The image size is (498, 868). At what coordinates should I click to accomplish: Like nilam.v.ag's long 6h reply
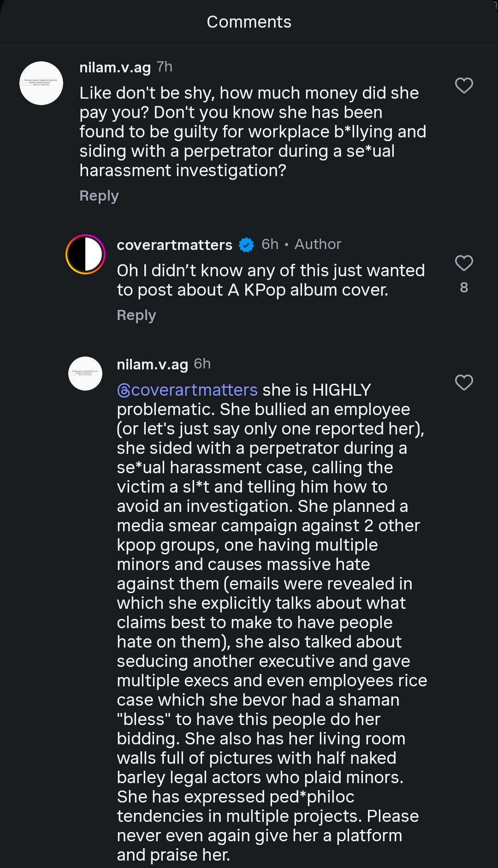pyautogui.click(x=464, y=382)
